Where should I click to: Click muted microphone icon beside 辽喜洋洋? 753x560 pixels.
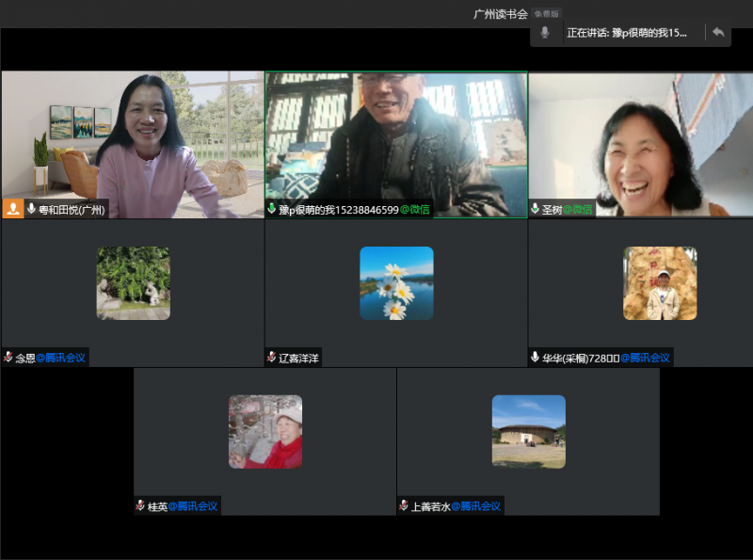pyautogui.click(x=272, y=358)
